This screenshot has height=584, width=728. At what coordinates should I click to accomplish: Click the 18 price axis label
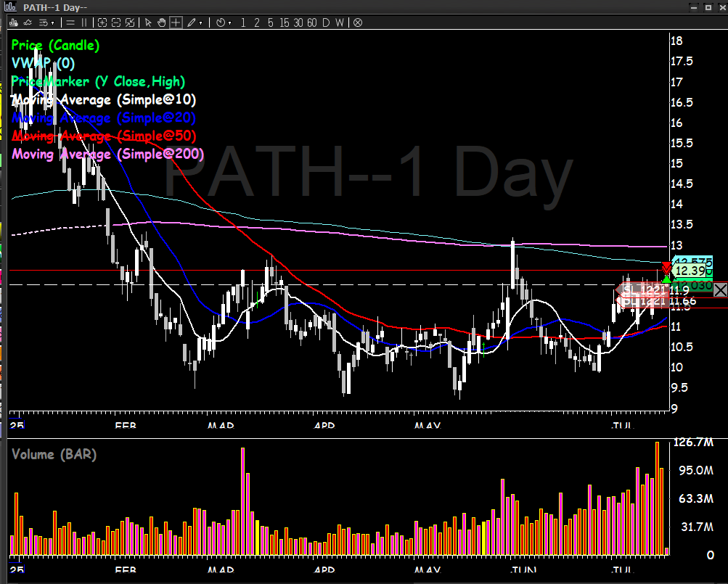point(676,41)
